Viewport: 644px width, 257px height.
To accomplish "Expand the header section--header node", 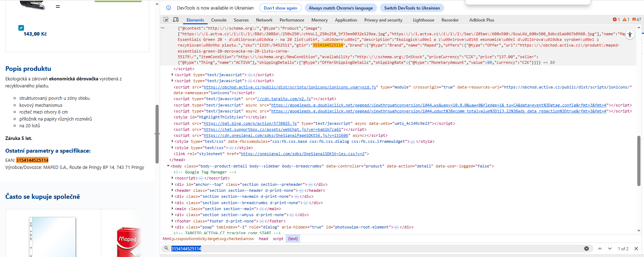I will coord(172,190).
